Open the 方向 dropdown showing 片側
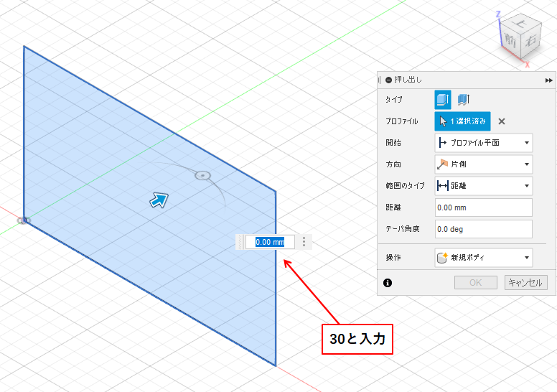The height and width of the screenshot is (392, 557). click(x=484, y=164)
